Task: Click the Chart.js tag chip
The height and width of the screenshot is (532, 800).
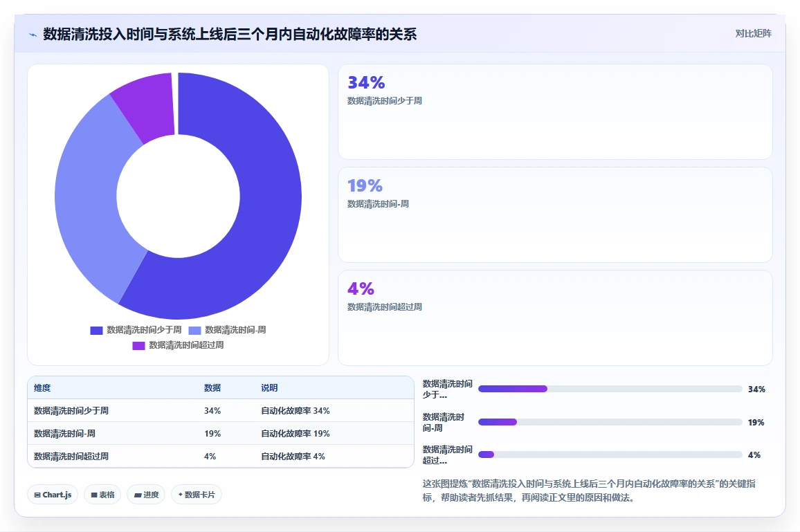Action: 53,494
